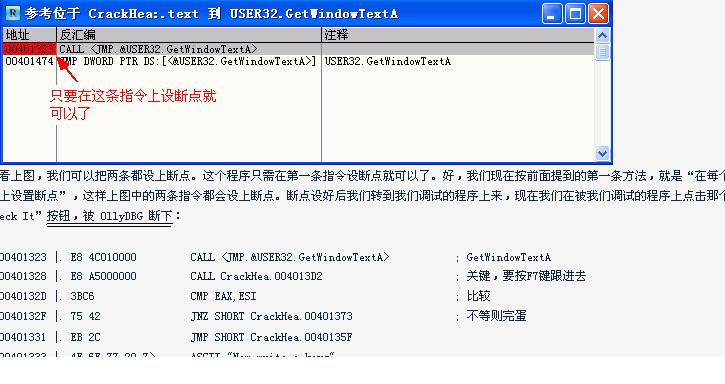Click the 地址 column header
This screenshot has width=725, height=384.
pyautogui.click(x=30, y=35)
